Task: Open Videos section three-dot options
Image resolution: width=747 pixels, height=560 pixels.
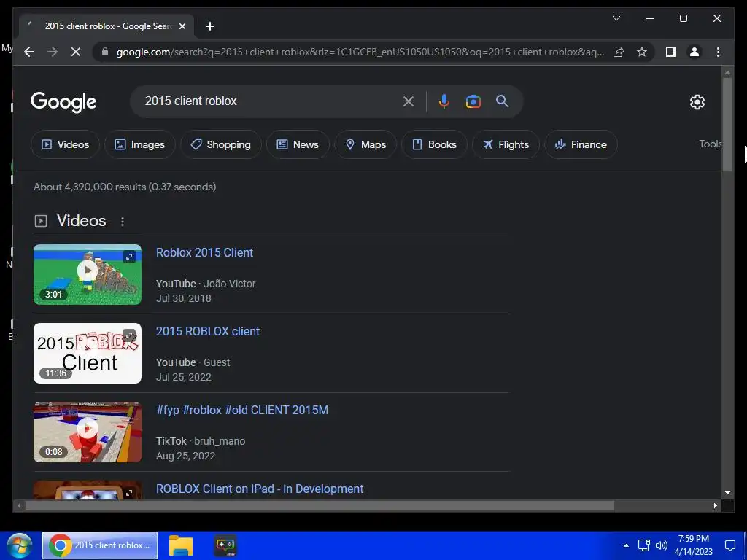Action: [x=123, y=222]
